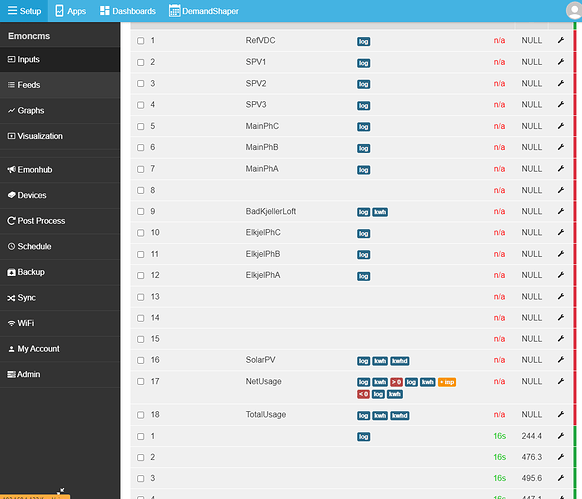The width and height of the screenshot is (582, 499).
Task: Open user profile avatar icon
Action: pos(574,10)
